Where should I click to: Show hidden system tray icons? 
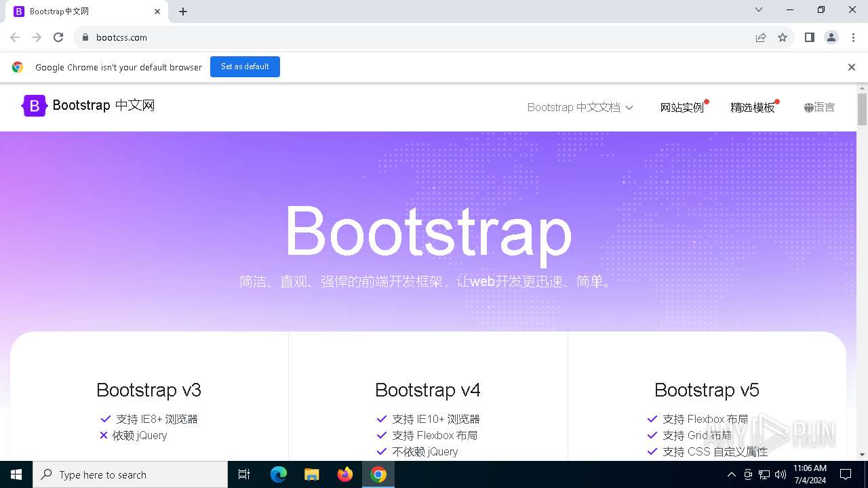(731, 474)
